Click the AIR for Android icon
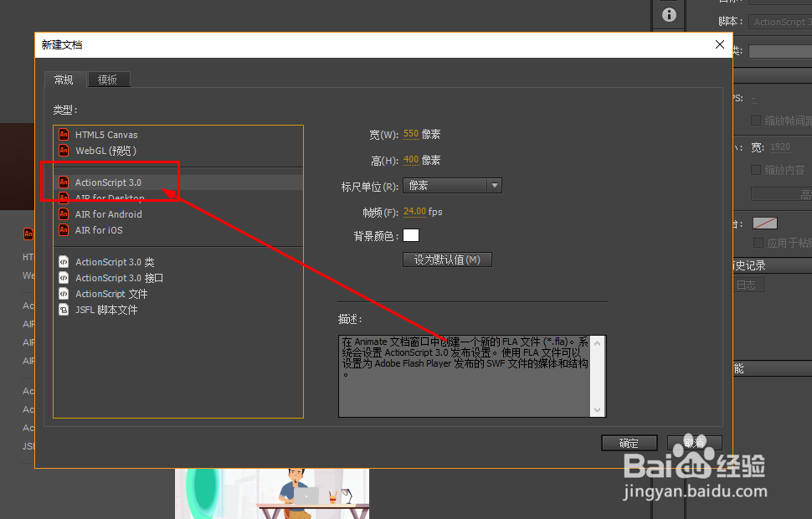 pos(64,214)
